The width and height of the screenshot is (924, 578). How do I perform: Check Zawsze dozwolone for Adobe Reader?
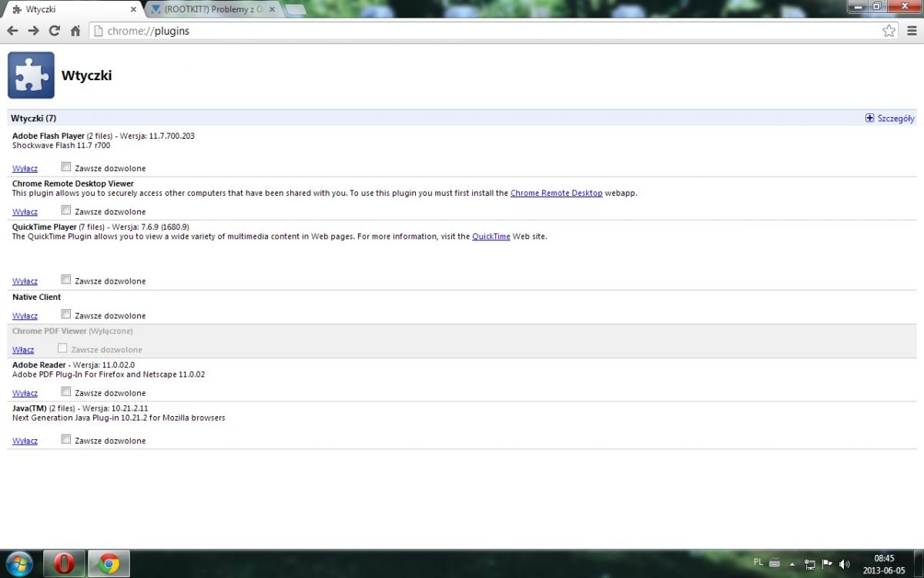coord(66,391)
